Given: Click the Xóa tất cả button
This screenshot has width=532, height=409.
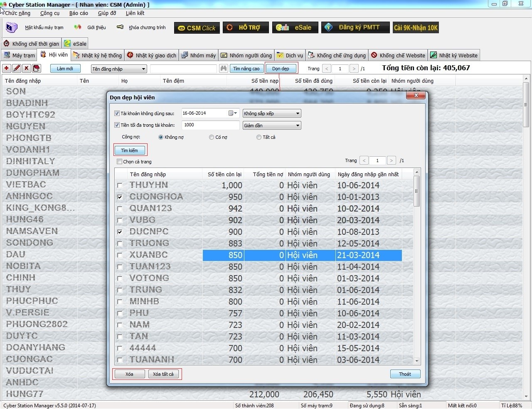Looking at the screenshot, I should tap(163, 374).
